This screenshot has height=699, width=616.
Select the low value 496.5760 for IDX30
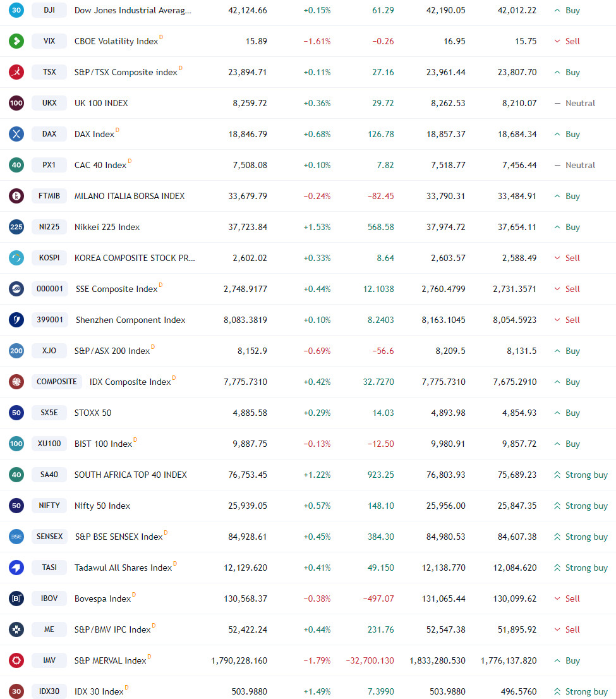(x=518, y=692)
